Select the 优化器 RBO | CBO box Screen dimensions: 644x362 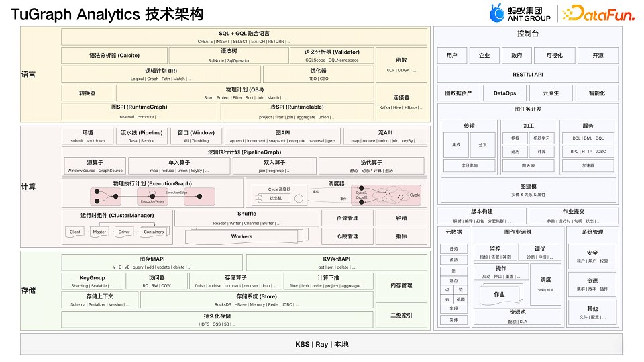(318, 74)
